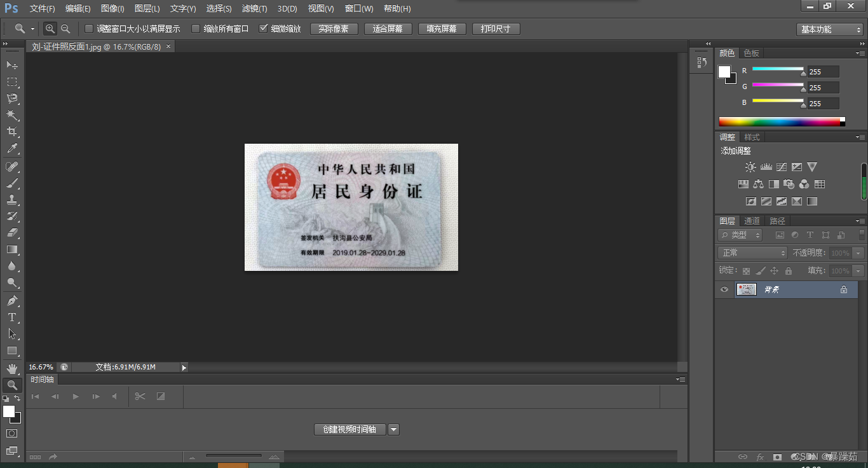This screenshot has width=868, height=468.
Task: Open the 基本功能 workspace dropdown
Action: pos(829,29)
